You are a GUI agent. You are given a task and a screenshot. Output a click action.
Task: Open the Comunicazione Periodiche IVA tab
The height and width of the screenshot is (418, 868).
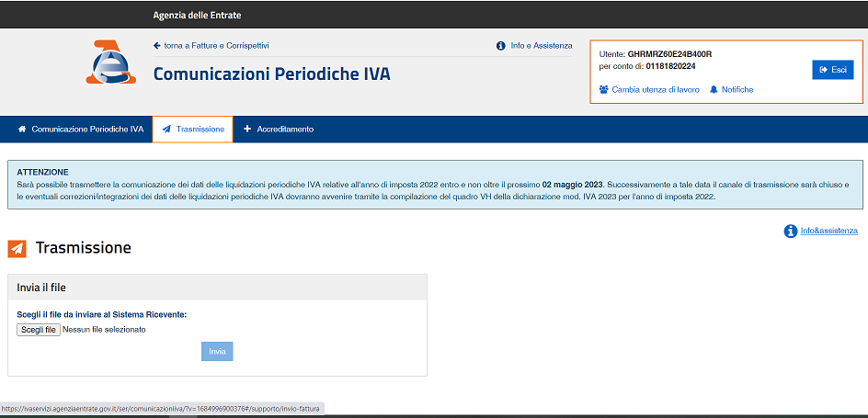[87, 130]
